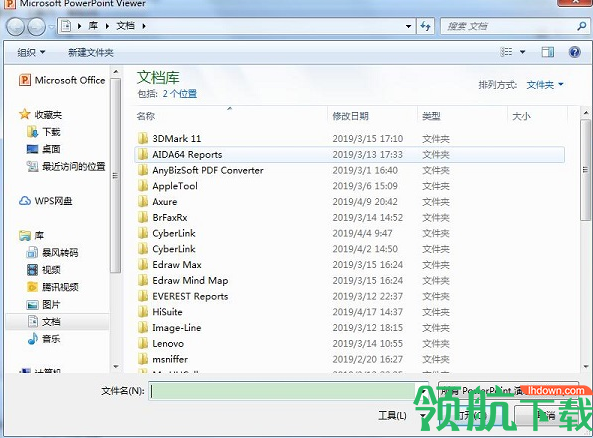The width and height of the screenshot is (593, 438).
Task: Expand the address bar history dropdown arrow
Action: (x=408, y=26)
